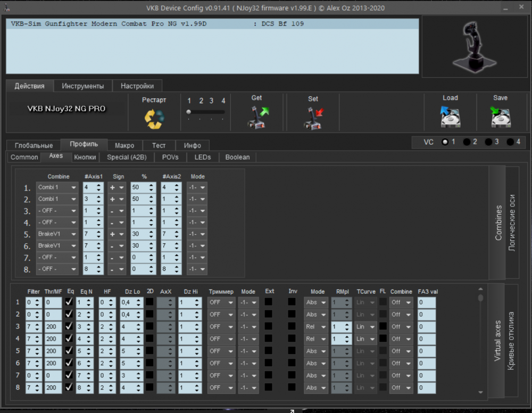Select VC radio button 2

tap(467, 142)
